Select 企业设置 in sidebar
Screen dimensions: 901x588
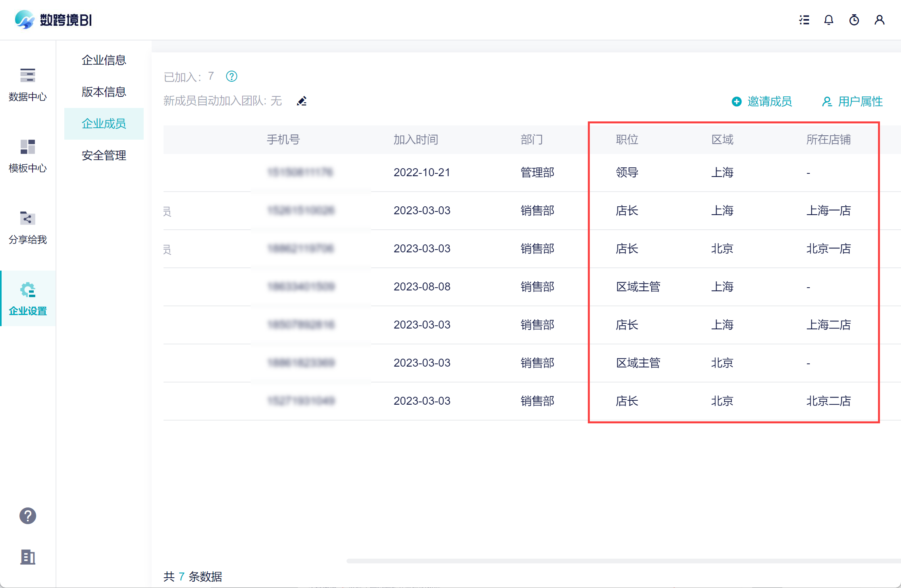[28, 298]
